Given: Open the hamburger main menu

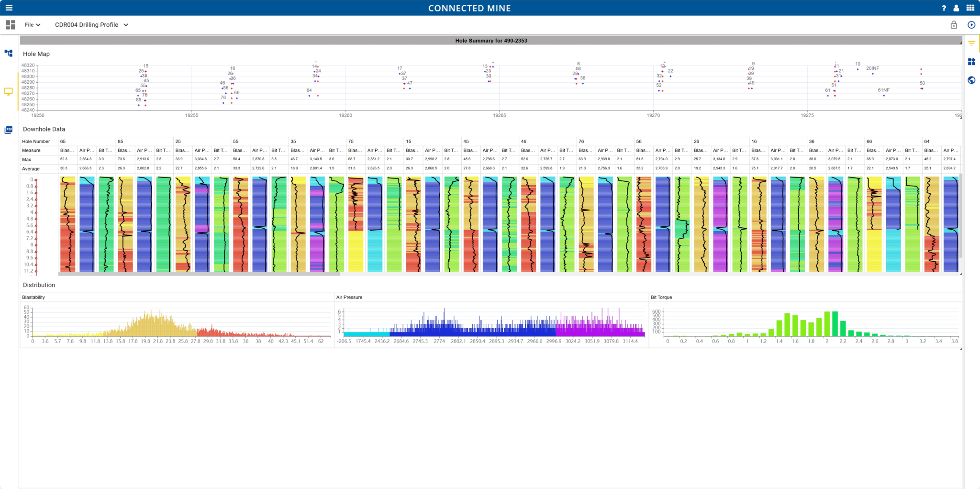Looking at the screenshot, I should (x=9, y=8).
